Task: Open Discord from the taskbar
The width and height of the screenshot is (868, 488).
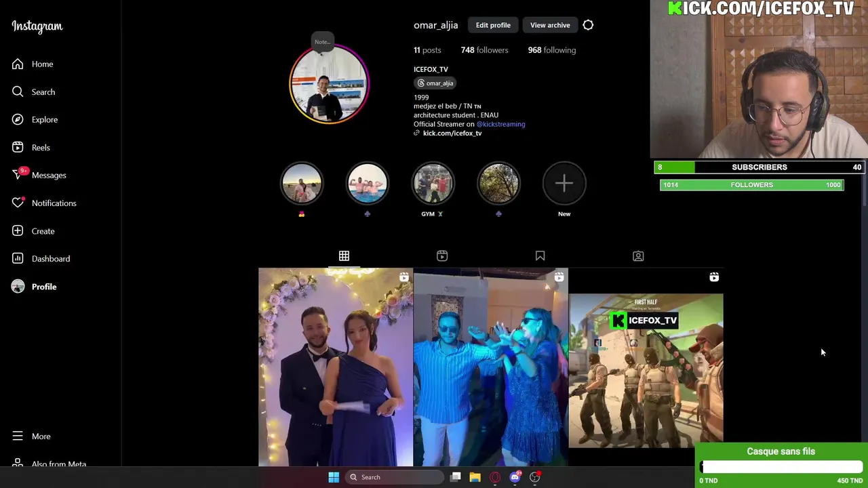Action: (515, 477)
